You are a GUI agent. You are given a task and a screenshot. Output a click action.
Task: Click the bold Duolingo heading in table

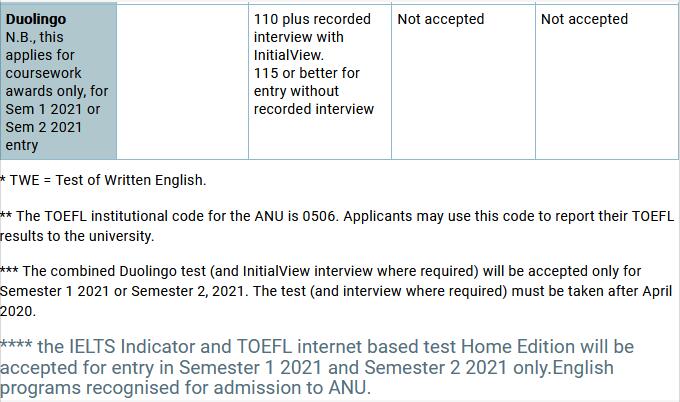click(36, 19)
